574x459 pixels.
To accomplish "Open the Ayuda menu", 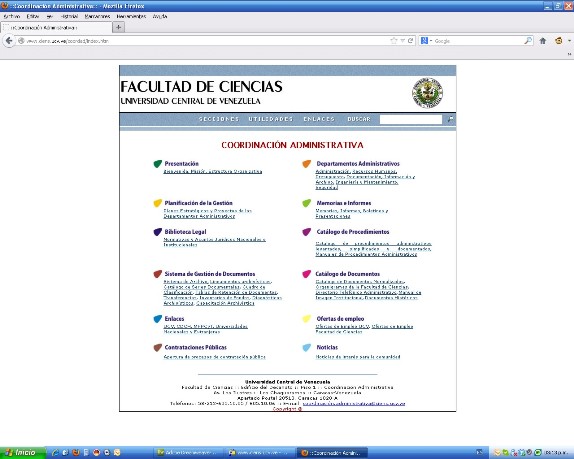I will [160, 16].
